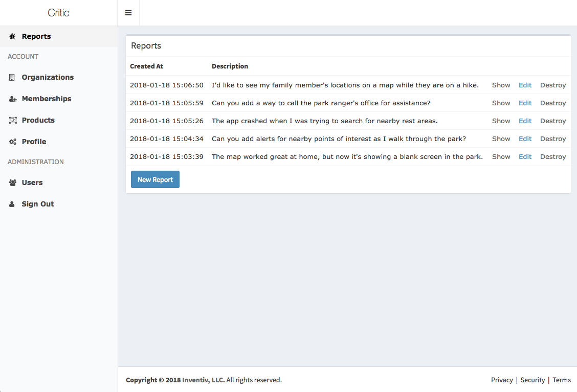
Task: Click Inventiv, LLC. in the footer
Action: 204,380
